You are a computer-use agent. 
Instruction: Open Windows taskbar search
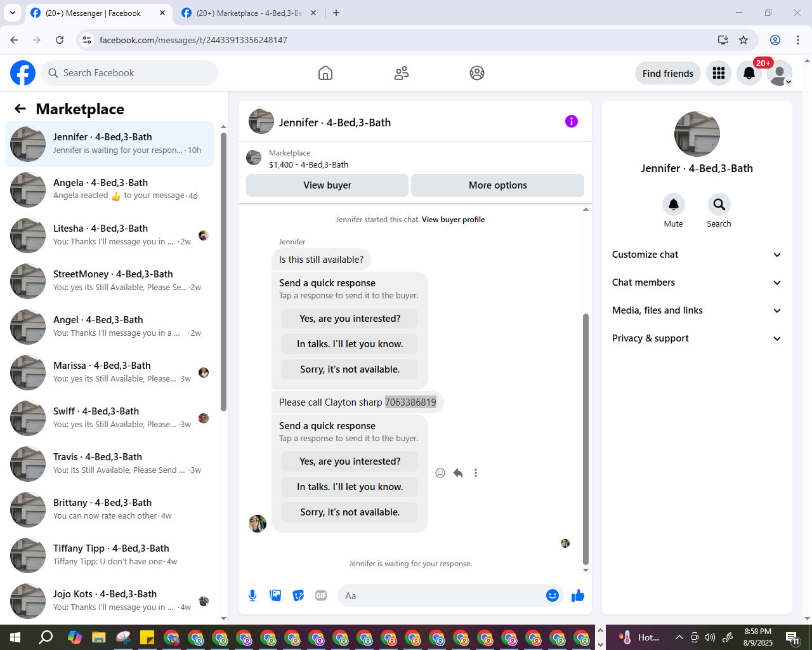click(x=46, y=637)
